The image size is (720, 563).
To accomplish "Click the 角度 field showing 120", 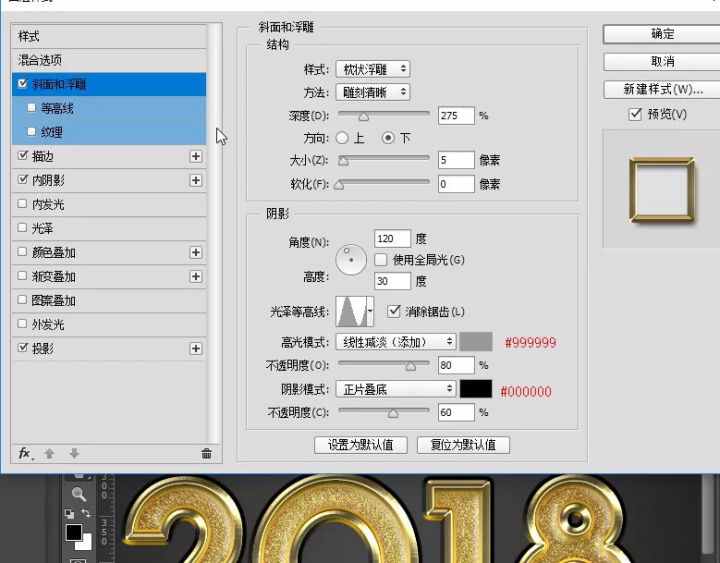I will pos(392,238).
